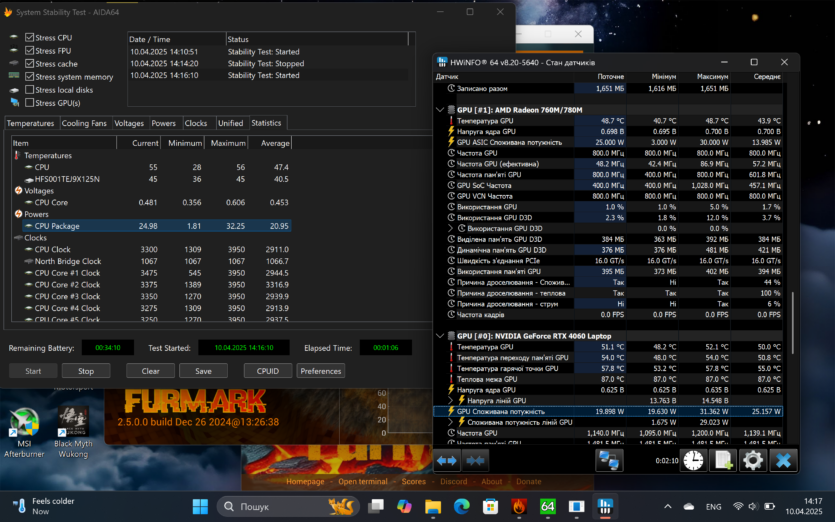Open Task View on the taskbar
The height and width of the screenshot is (522, 835).
[x=376, y=507]
